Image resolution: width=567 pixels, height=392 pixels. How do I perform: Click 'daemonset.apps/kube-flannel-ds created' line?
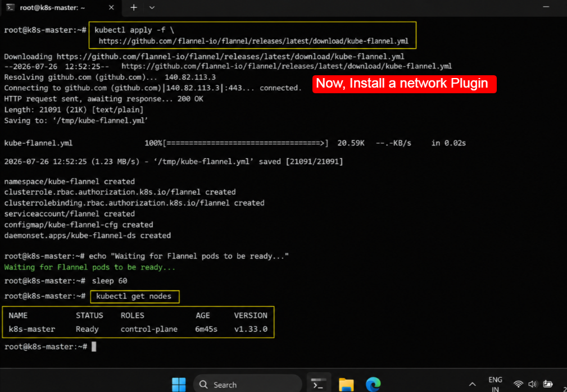point(88,235)
